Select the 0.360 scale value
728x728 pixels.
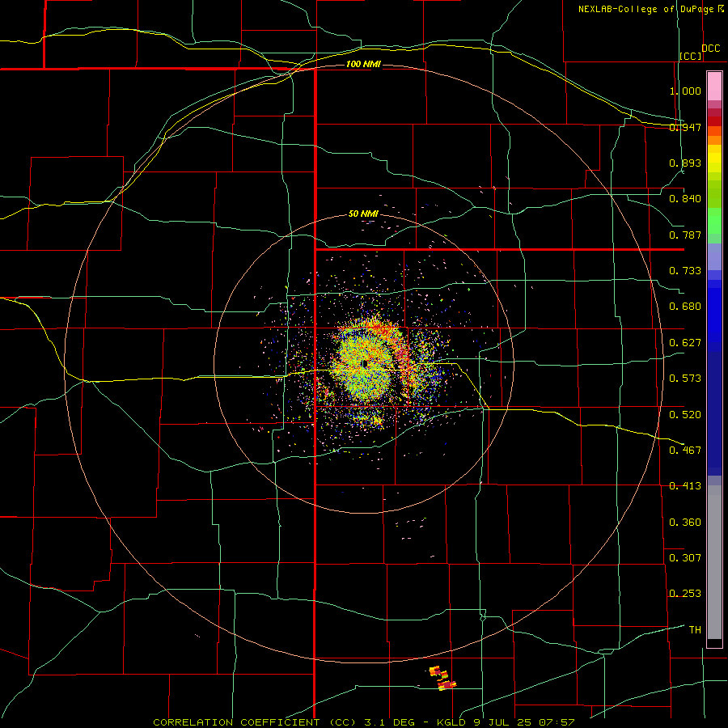click(x=685, y=523)
